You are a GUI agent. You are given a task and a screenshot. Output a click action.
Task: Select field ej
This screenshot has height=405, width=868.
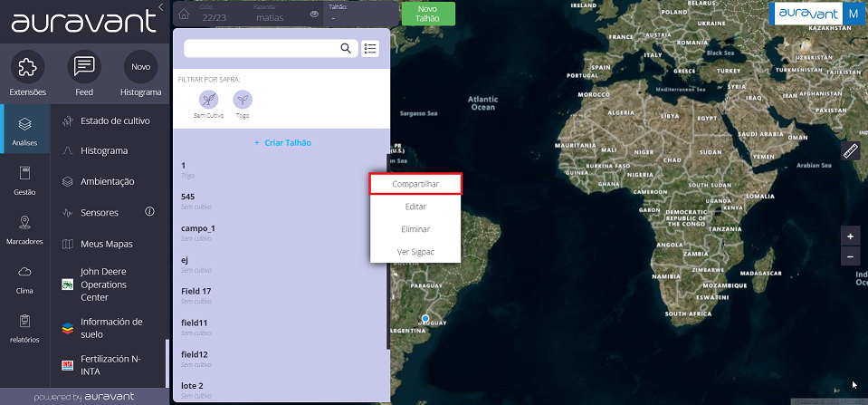click(281, 265)
